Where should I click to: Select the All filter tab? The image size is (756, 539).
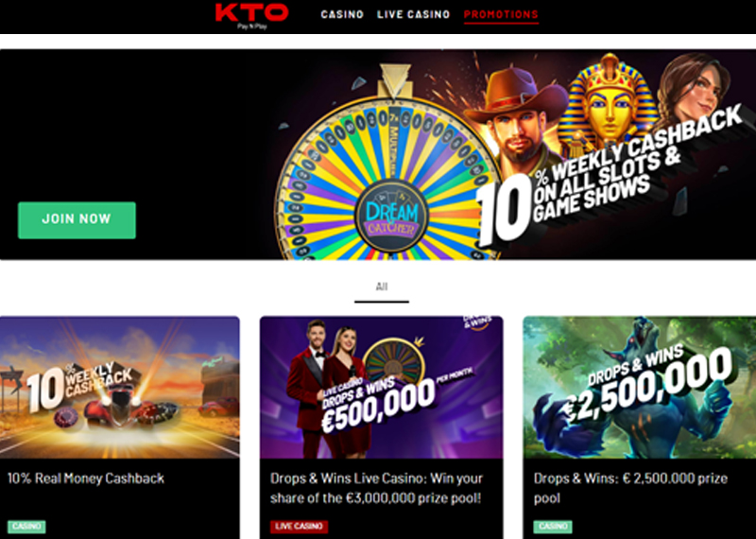(382, 287)
